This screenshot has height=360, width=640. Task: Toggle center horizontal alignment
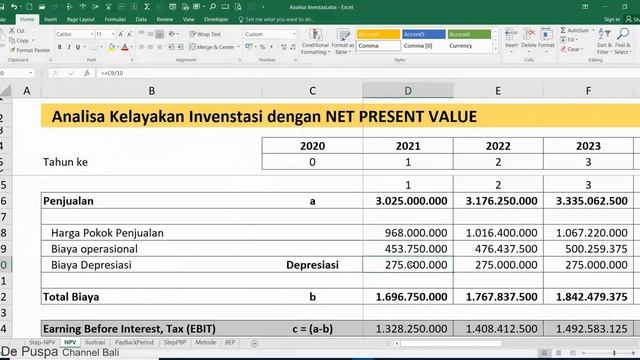click(x=151, y=47)
